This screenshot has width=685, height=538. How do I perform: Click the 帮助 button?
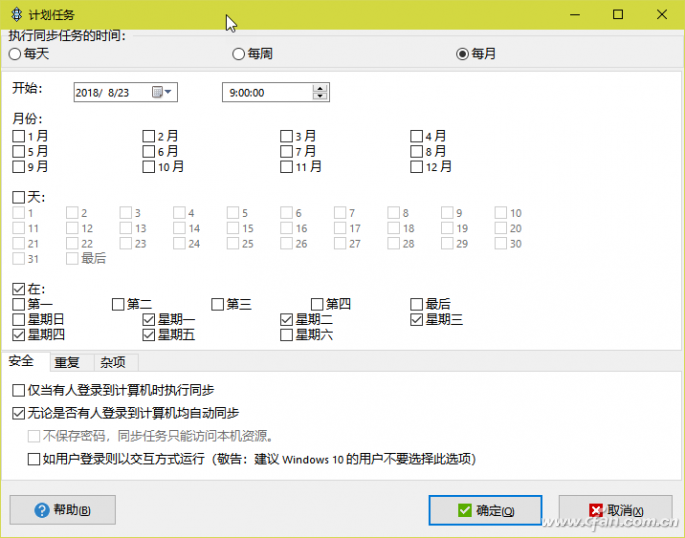tap(62, 510)
